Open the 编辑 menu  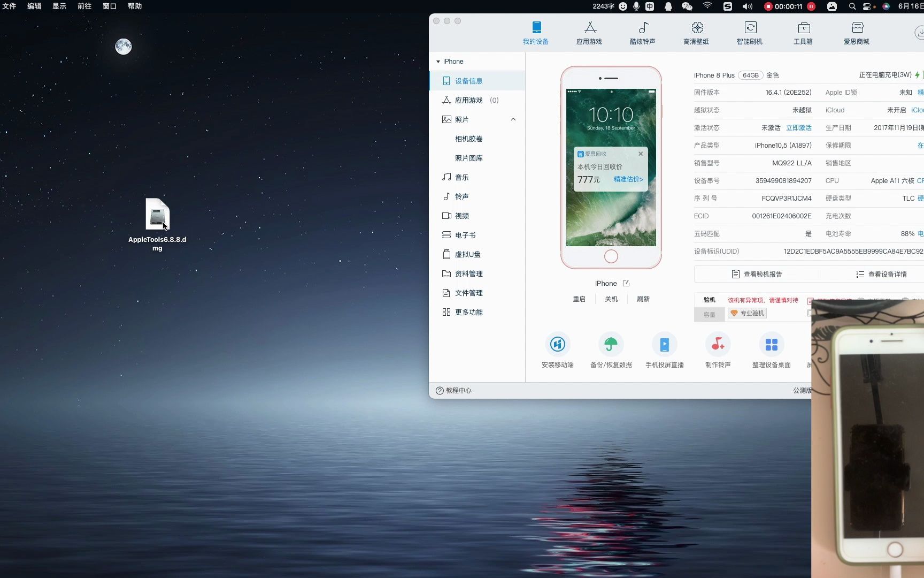[x=34, y=6]
